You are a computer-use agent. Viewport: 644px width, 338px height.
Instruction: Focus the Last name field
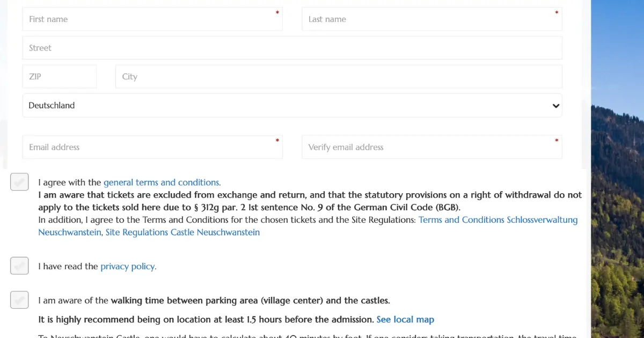tap(432, 19)
